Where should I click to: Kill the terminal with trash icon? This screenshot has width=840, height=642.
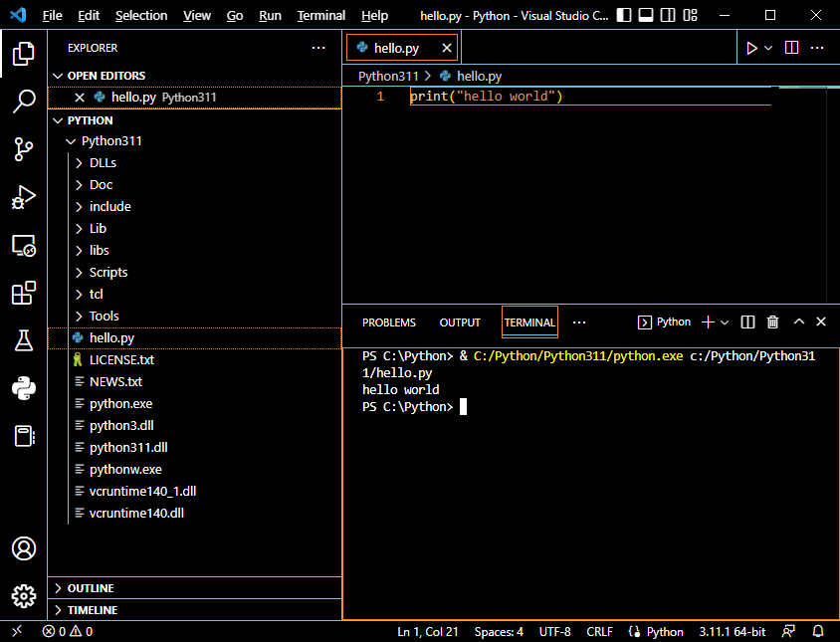772,322
